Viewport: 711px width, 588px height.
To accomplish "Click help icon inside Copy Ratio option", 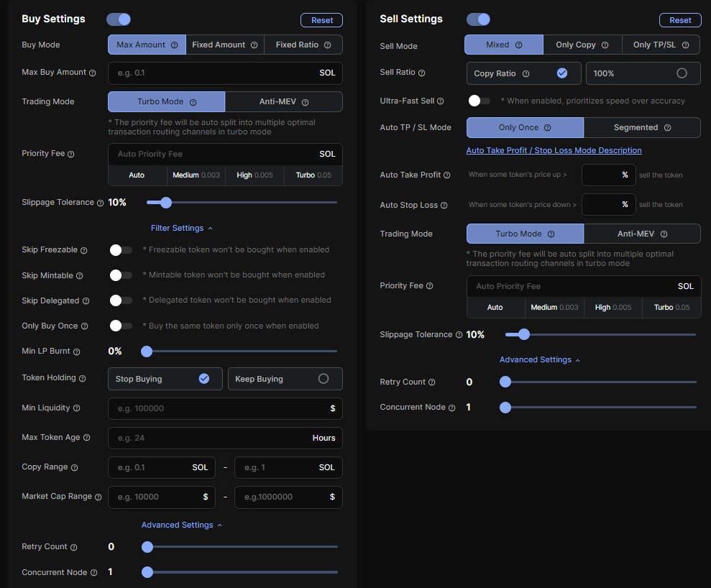I will point(526,73).
